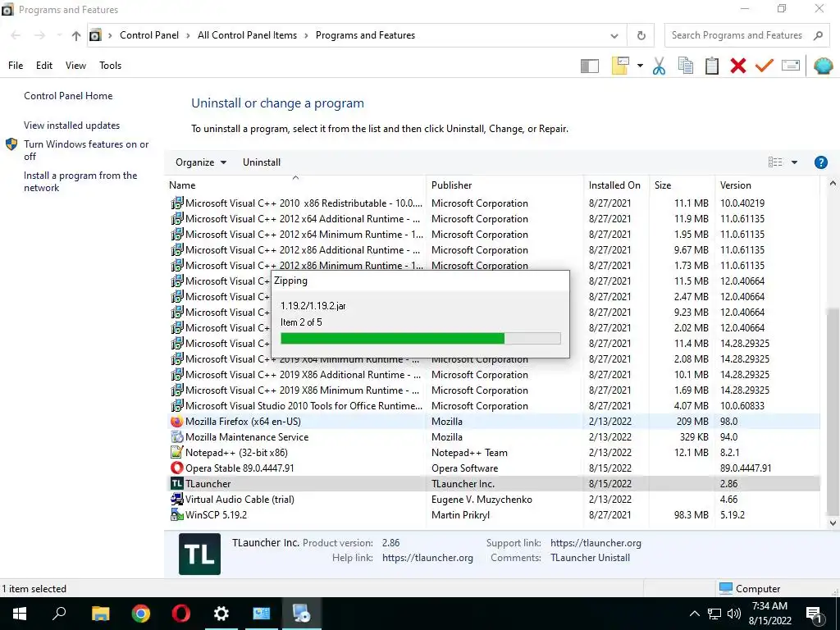Open File Explorer from the taskbar

click(100, 614)
